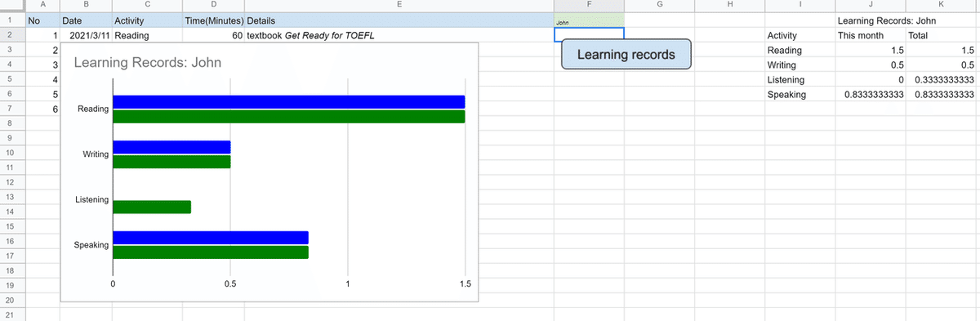Viewport: 980px width, 321px height.
Task: Click the green Reading bar in chart
Action: coord(288,116)
